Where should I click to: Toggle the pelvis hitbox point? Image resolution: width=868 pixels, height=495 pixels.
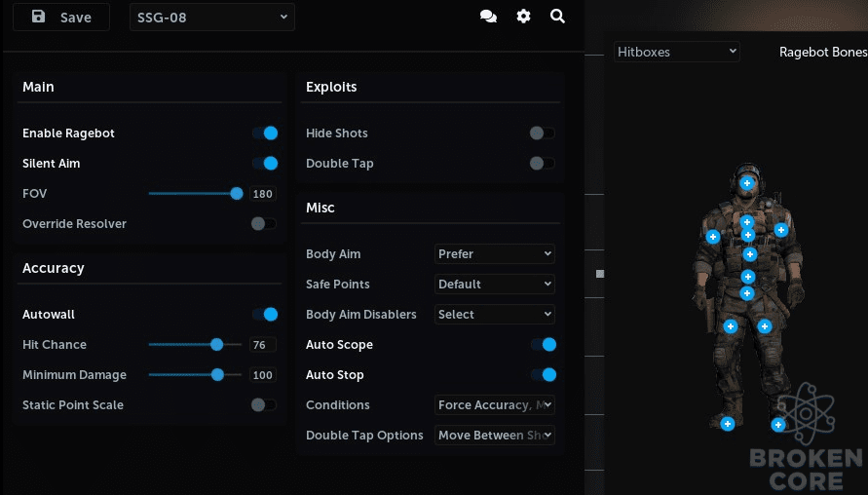coord(747,293)
